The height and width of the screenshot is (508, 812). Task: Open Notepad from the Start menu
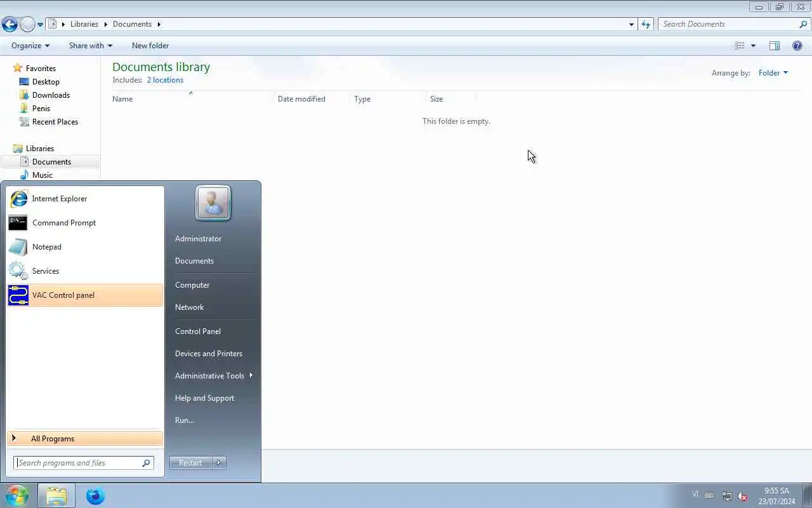(85, 247)
